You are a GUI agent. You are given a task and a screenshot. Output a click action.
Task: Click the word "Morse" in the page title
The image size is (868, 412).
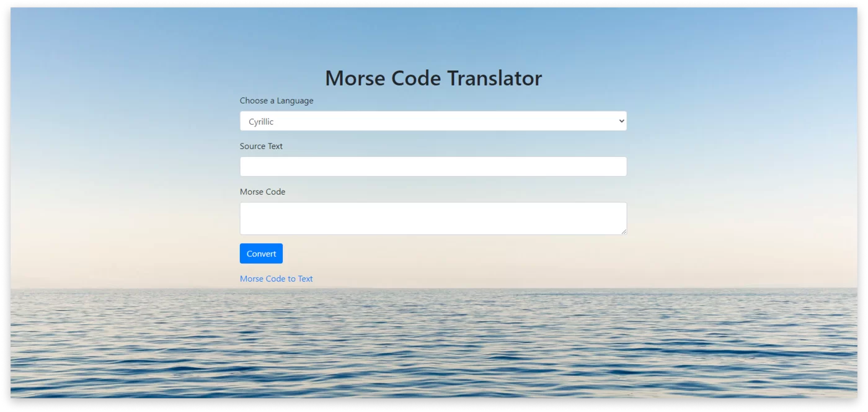[355, 78]
